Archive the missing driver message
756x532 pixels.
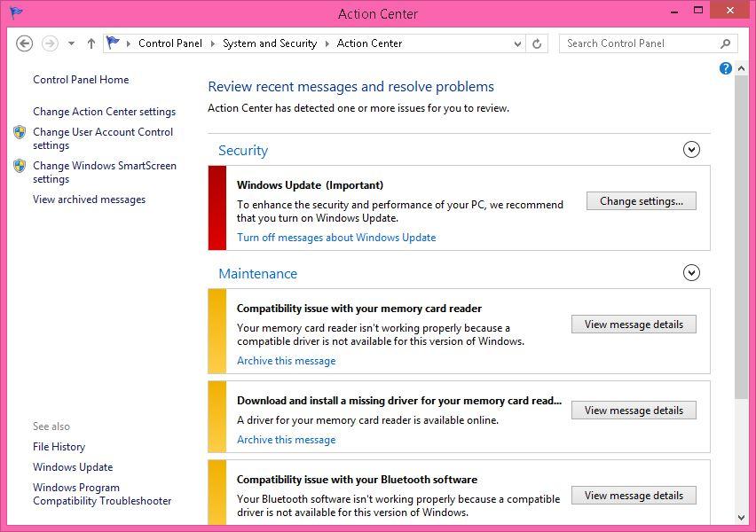[286, 440]
